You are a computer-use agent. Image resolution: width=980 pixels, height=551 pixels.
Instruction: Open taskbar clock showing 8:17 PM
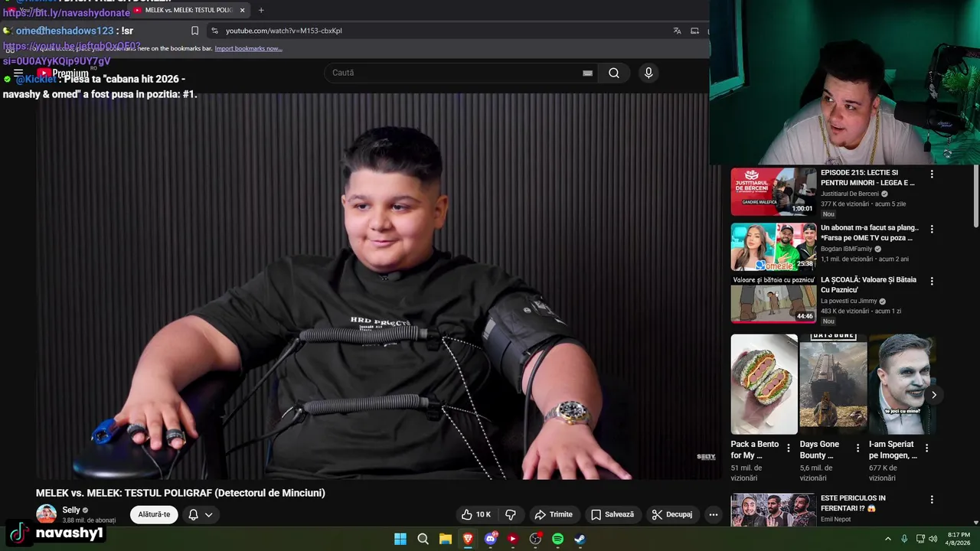[x=959, y=539]
